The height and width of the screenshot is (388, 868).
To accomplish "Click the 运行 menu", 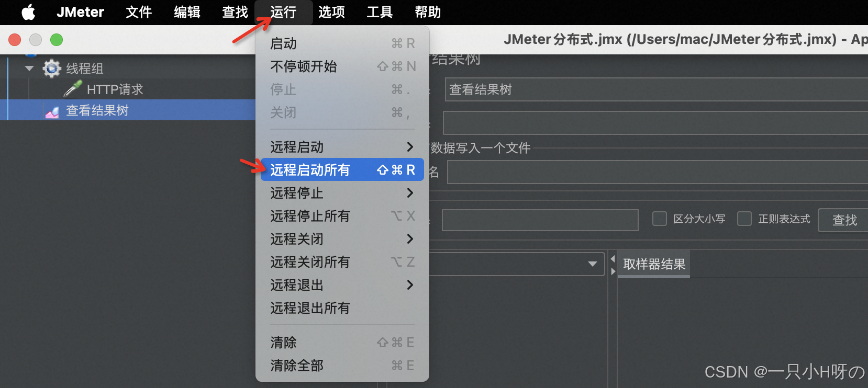I will tap(283, 12).
